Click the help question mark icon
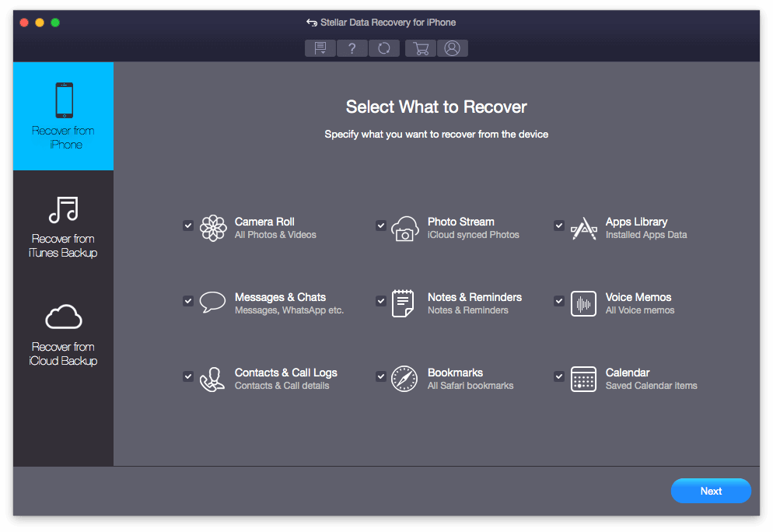The image size is (773, 532). point(352,48)
